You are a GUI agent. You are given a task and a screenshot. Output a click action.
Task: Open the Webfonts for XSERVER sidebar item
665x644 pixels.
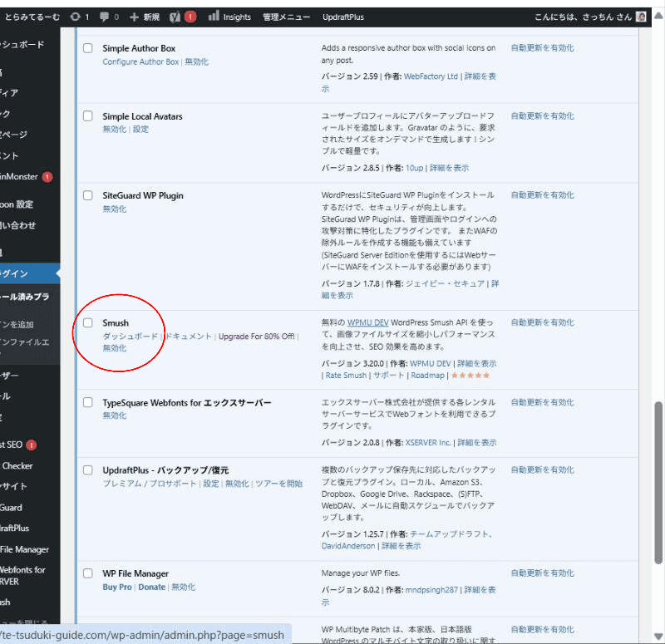pos(22,576)
